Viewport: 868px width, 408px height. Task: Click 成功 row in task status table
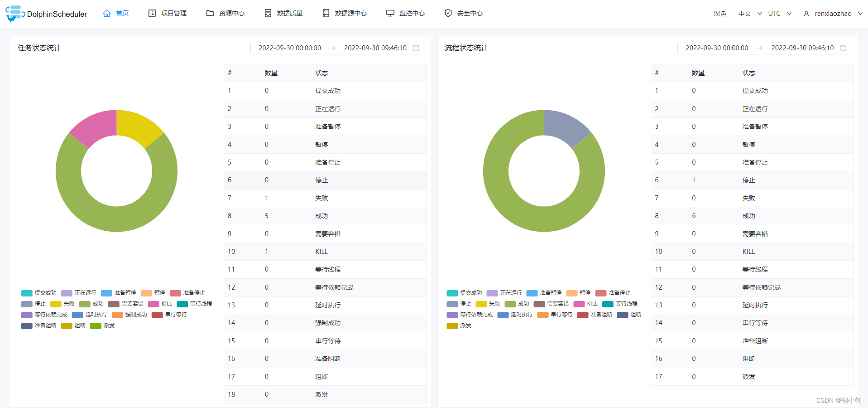(x=325, y=216)
